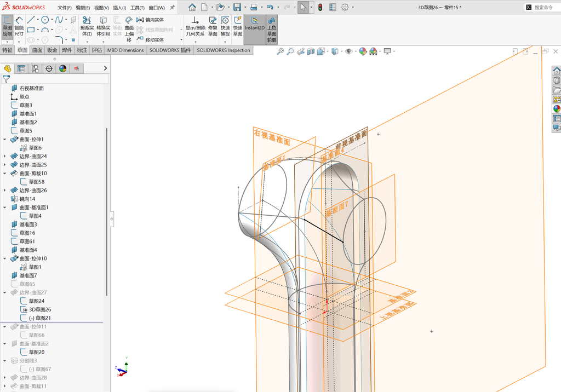
Task: Open the ConfigurationManager panel tab
Action: tap(35, 68)
